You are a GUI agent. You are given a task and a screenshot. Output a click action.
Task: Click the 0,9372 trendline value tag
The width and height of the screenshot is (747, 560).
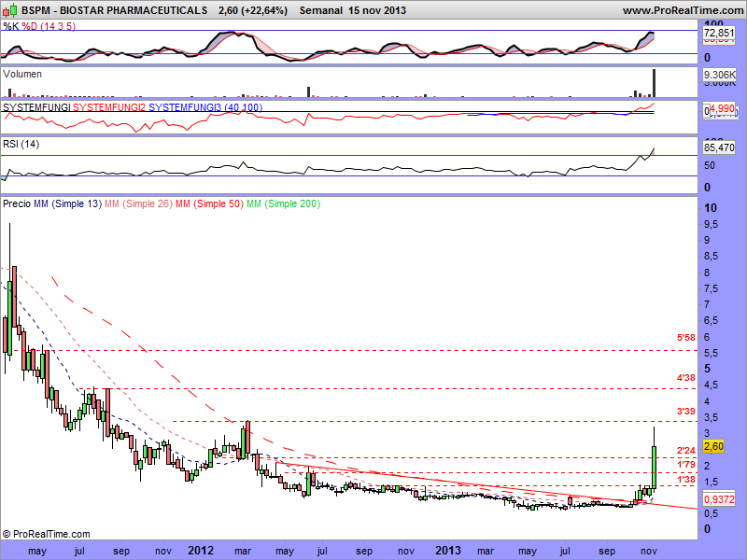(x=719, y=499)
